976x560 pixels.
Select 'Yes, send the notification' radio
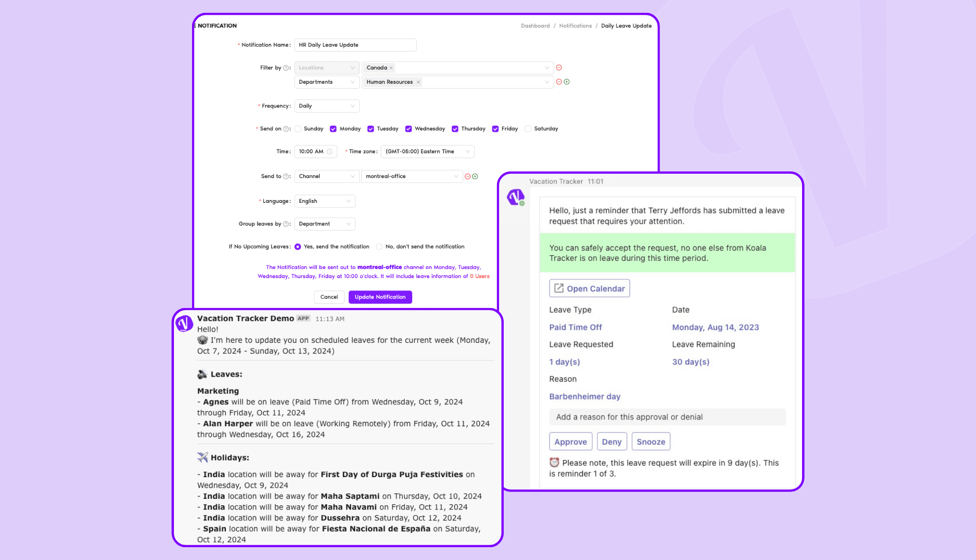(298, 247)
